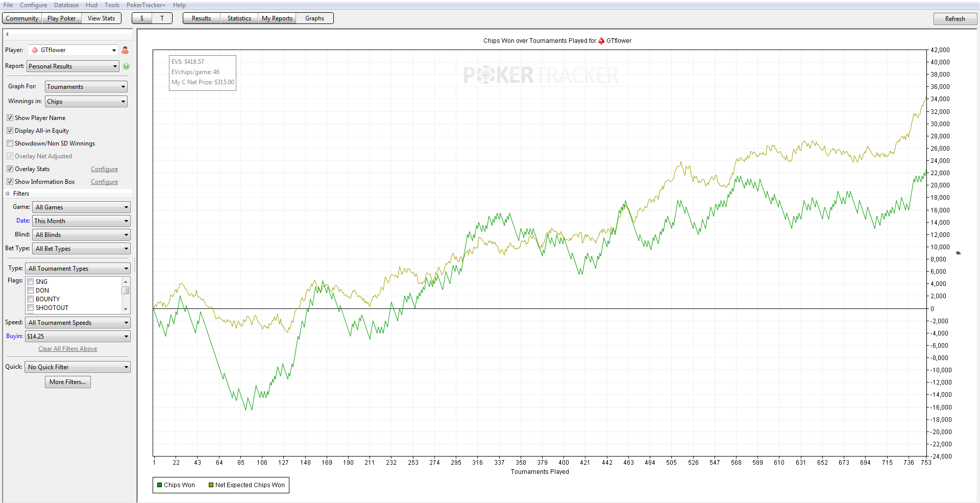Check the SNG flag checkbox

click(x=31, y=282)
